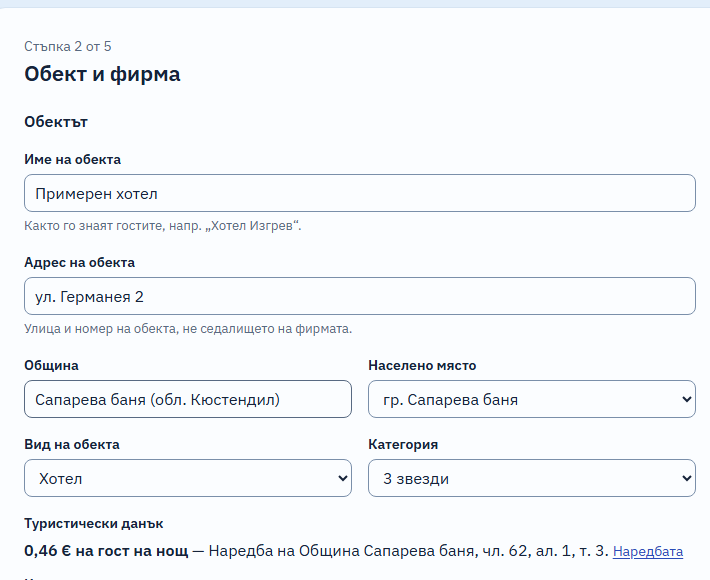Click the Населено място label
Viewport: 710px width, 580px height.
pos(422,365)
